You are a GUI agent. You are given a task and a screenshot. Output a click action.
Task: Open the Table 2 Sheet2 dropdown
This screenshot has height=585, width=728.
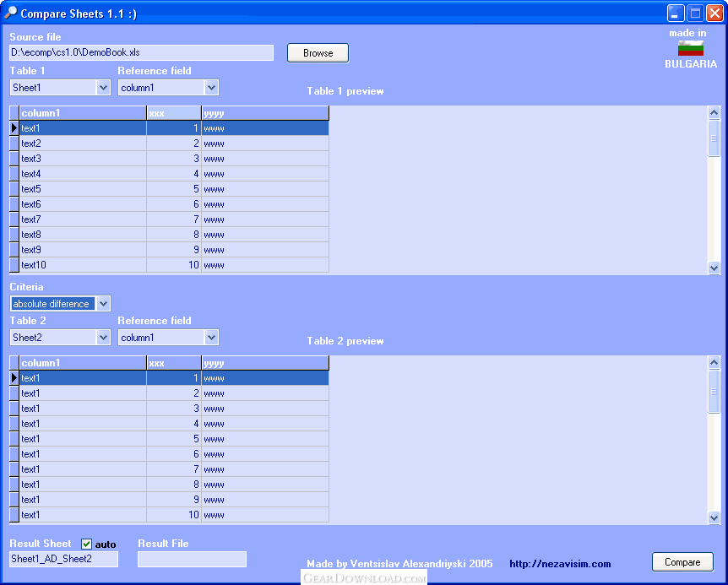click(x=103, y=338)
